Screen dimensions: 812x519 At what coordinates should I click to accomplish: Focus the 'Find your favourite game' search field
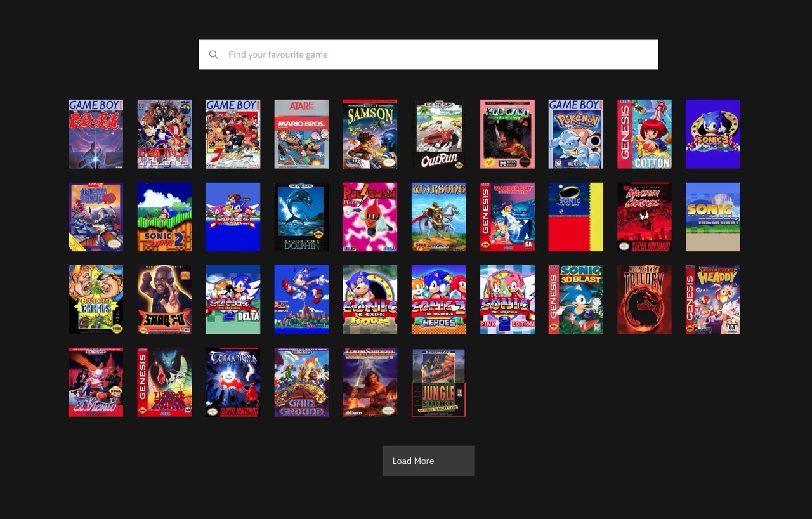tap(428, 55)
